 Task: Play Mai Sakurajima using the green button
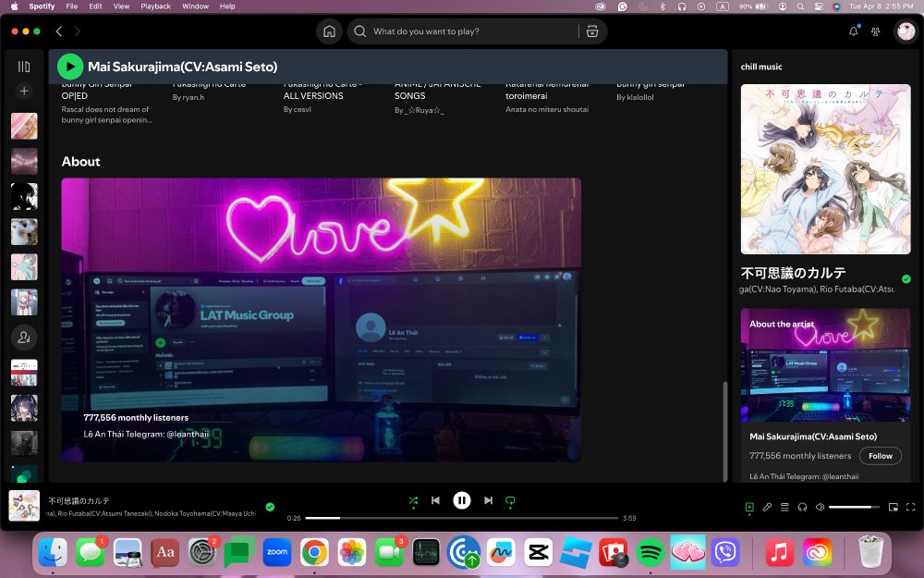[70, 67]
